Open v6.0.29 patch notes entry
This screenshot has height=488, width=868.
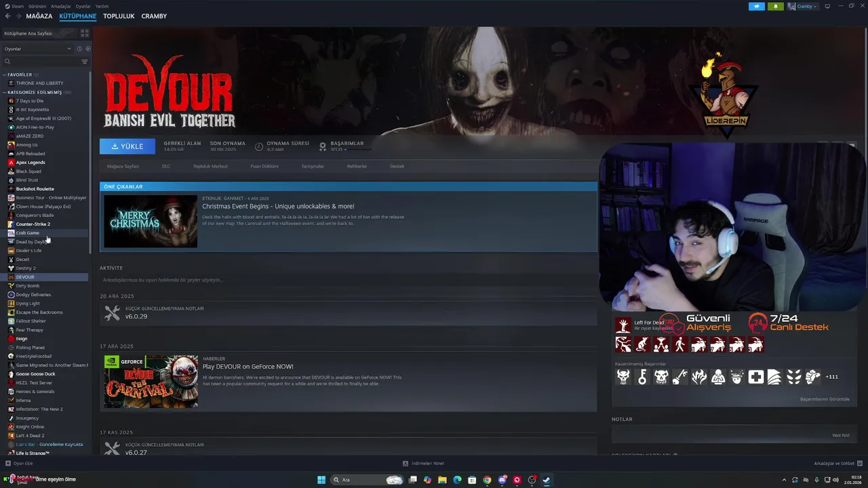point(349,313)
